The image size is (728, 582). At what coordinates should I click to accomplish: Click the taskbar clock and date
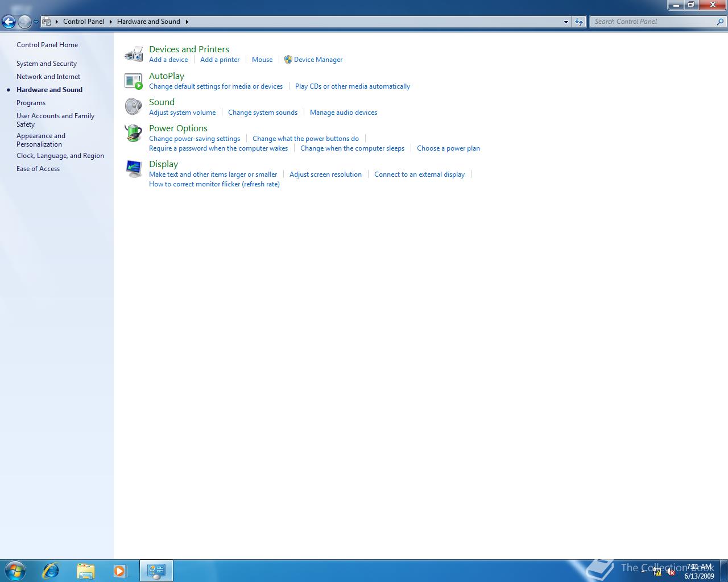pyautogui.click(x=699, y=571)
